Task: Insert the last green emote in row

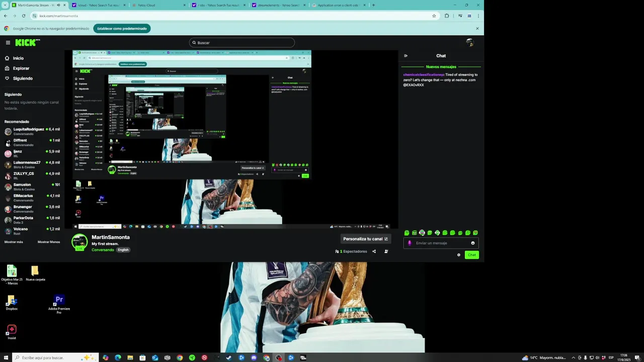Action: (475, 233)
